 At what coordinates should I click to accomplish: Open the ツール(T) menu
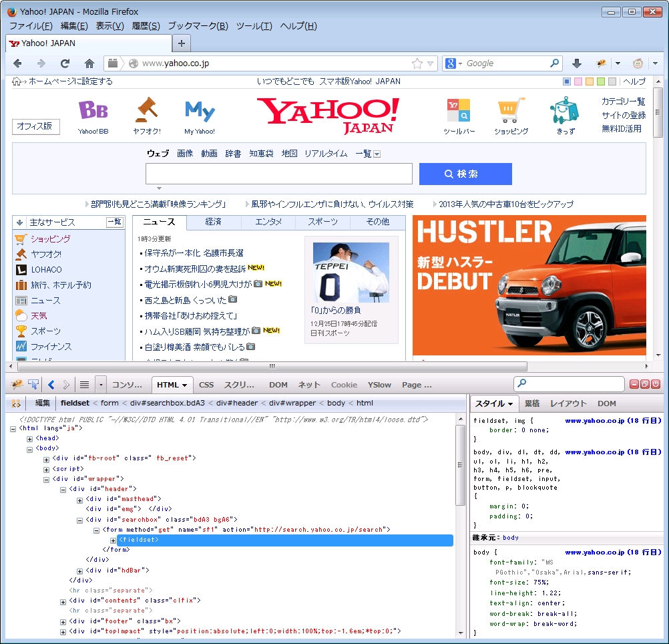click(254, 26)
